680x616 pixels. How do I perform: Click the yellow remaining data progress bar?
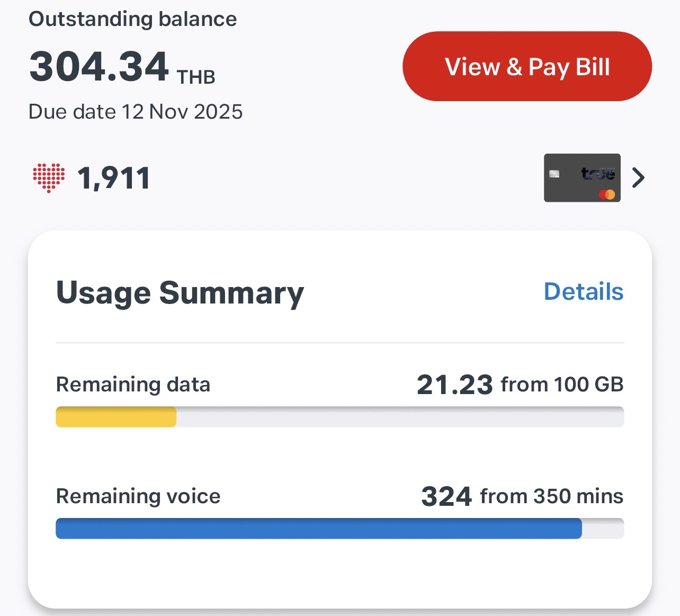click(x=339, y=417)
